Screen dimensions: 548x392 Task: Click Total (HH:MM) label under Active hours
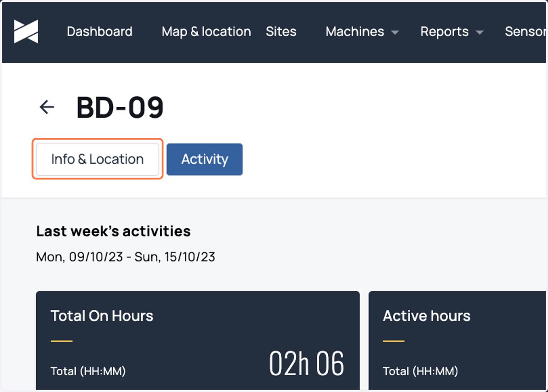[421, 371]
